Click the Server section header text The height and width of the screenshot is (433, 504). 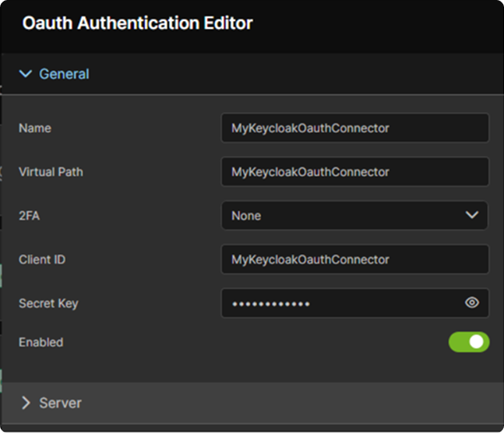(60, 403)
